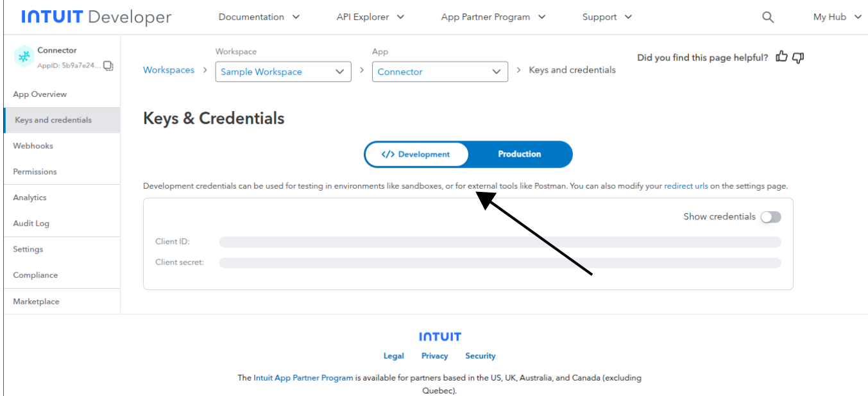
Task: Click the Connector app snowflake icon
Action: pos(24,56)
